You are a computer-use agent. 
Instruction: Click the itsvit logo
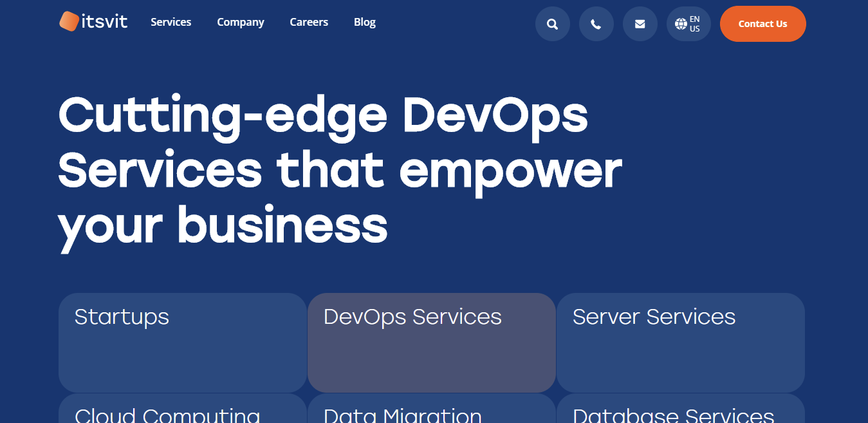pyautogui.click(x=93, y=21)
